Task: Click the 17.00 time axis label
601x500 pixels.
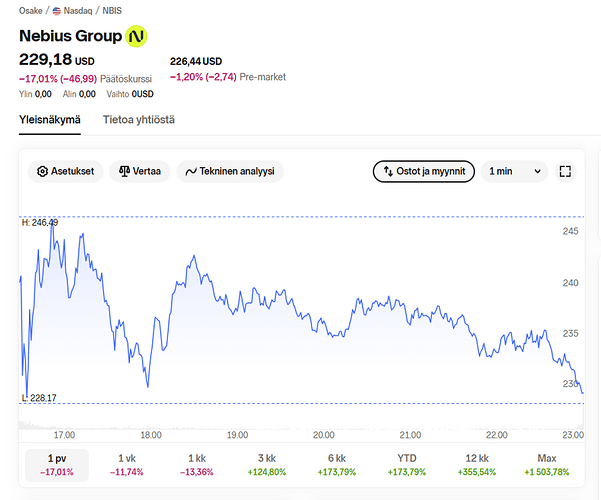Action: (64, 435)
